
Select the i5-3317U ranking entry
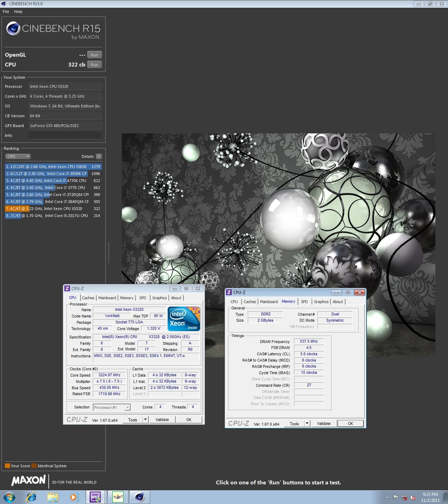[x=53, y=216]
